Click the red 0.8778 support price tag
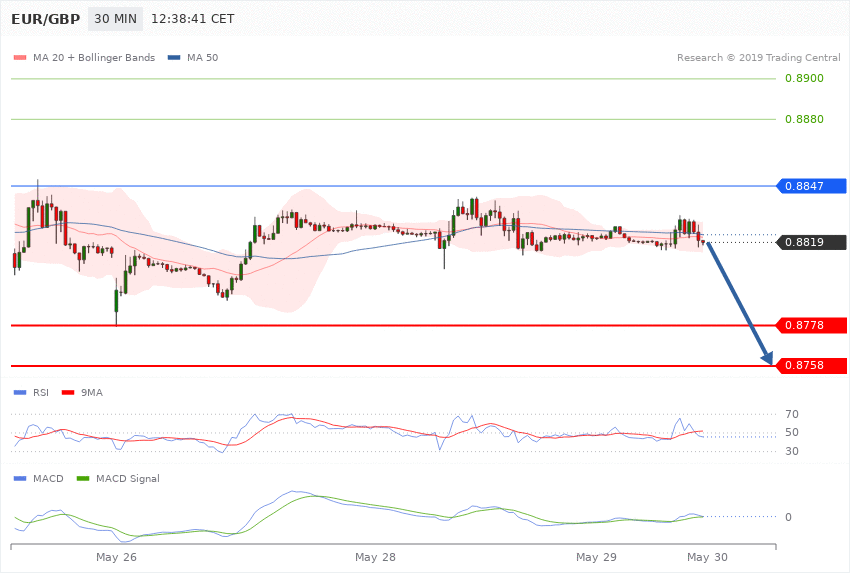This screenshot has width=850, height=576. 812,325
